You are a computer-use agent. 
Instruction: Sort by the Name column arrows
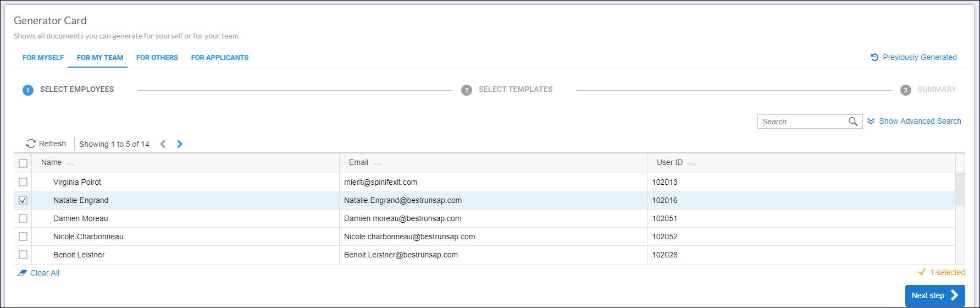[x=70, y=164]
